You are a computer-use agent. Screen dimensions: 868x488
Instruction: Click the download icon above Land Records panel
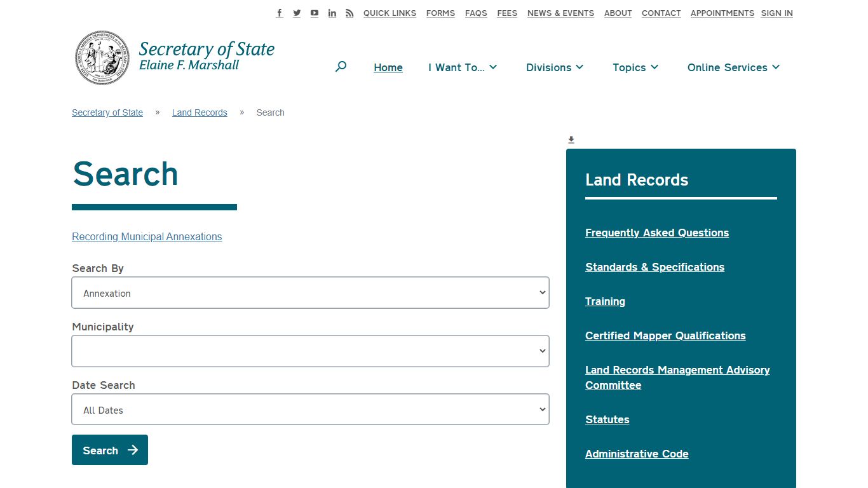[571, 140]
